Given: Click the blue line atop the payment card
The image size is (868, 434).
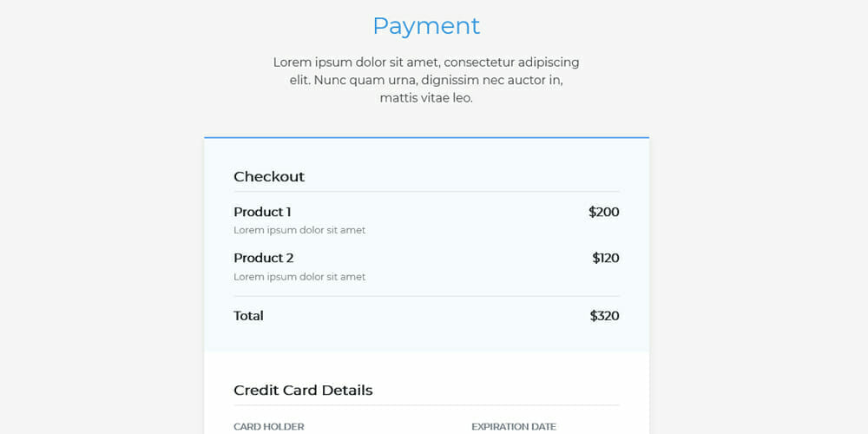Looking at the screenshot, I should [426, 137].
